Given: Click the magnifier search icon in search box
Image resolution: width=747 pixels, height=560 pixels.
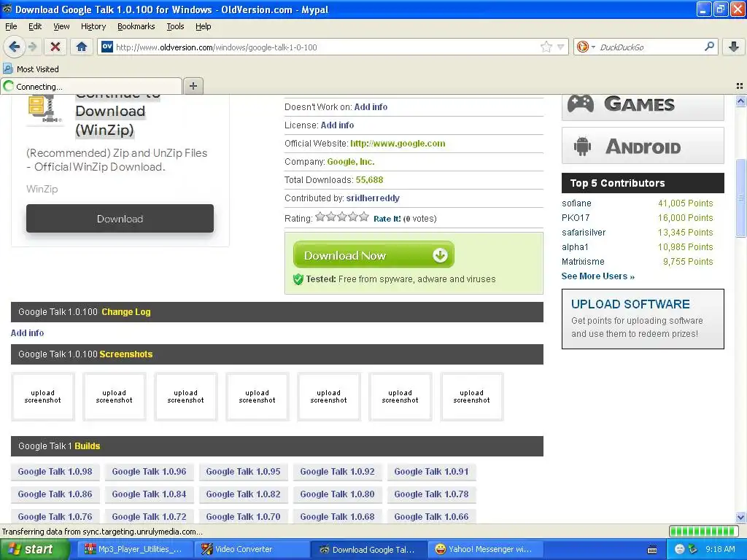Looking at the screenshot, I should [x=709, y=47].
